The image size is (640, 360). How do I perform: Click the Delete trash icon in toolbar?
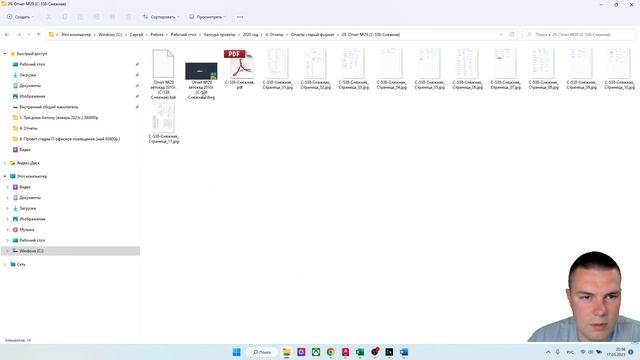[x=128, y=17]
